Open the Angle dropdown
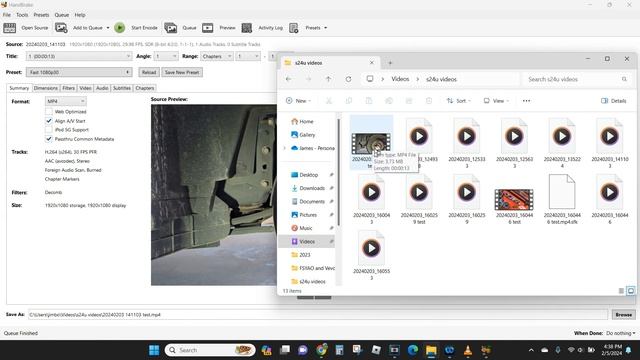This screenshot has width=640, height=360. click(166, 56)
